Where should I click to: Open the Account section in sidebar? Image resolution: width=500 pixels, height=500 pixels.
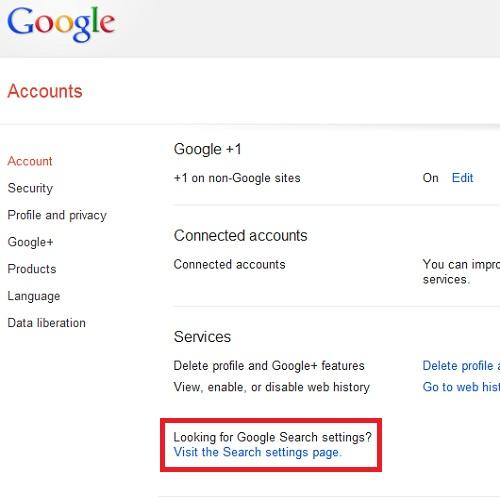[30, 161]
